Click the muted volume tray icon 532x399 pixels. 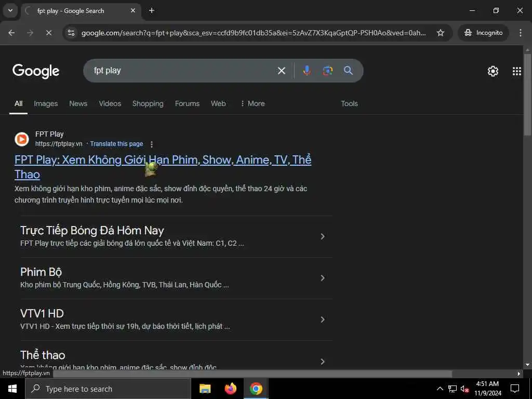click(x=465, y=389)
